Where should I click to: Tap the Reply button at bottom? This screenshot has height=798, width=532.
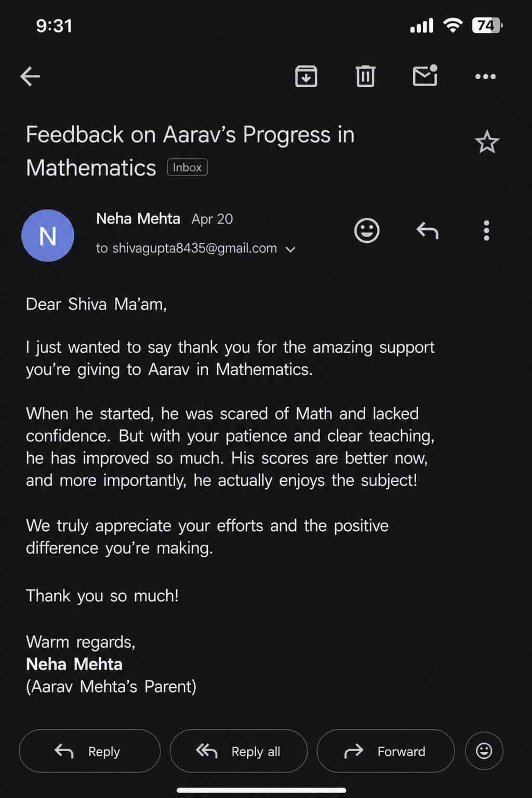[x=89, y=751]
